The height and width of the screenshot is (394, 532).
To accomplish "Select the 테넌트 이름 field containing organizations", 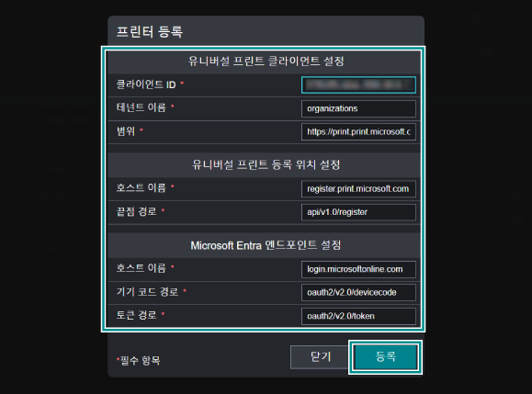I will tap(358, 108).
